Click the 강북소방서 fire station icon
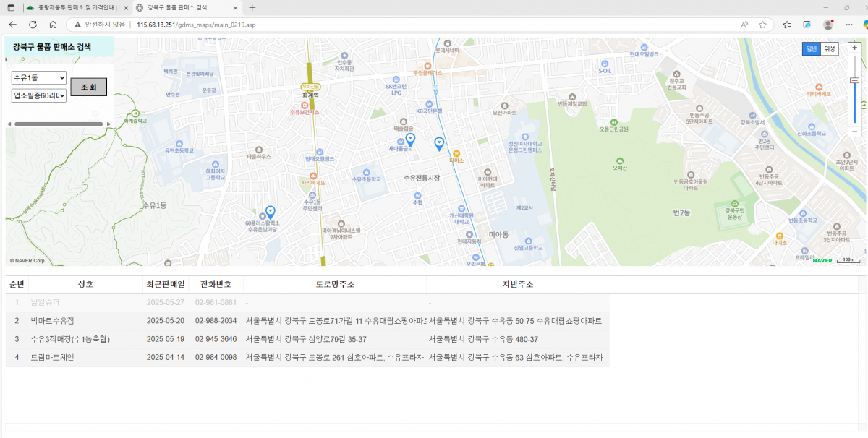The width and height of the screenshot is (868, 438). click(x=753, y=114)
